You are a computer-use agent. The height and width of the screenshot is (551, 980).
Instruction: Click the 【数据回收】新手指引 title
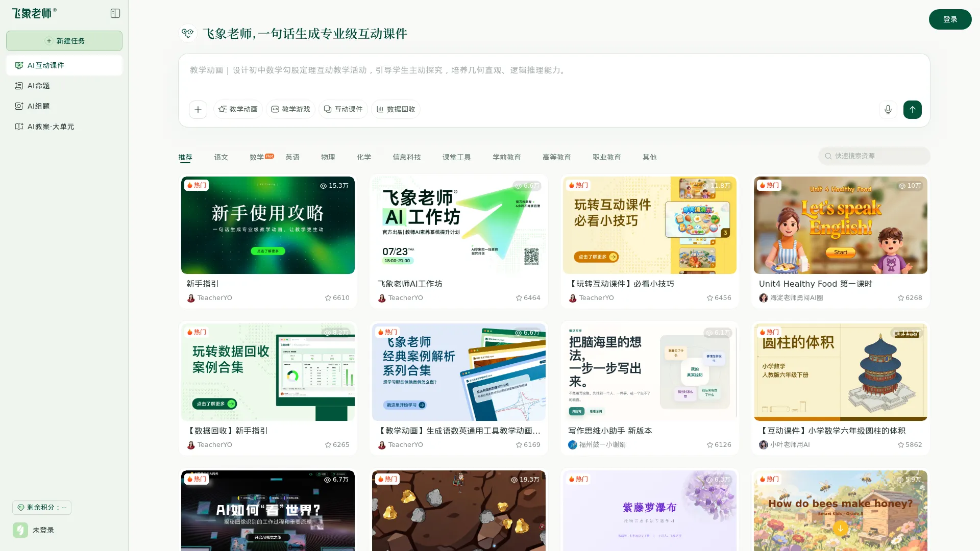click(x=227, y=431)
